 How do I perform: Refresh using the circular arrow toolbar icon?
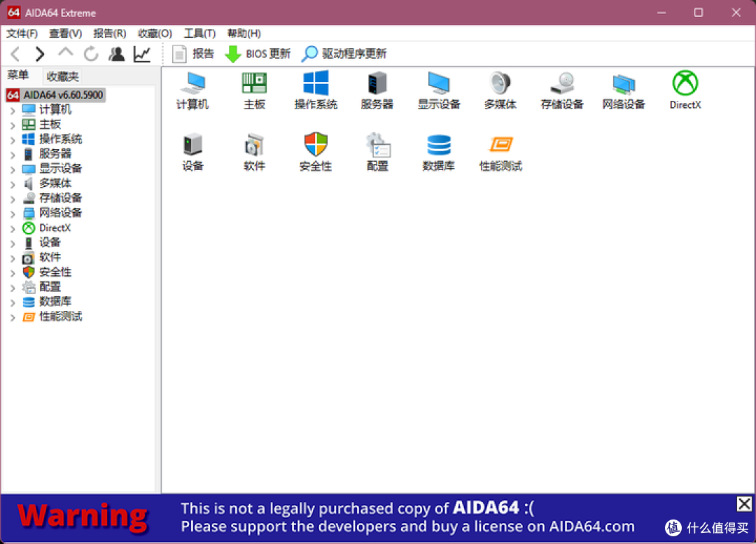tap(90, 53)
